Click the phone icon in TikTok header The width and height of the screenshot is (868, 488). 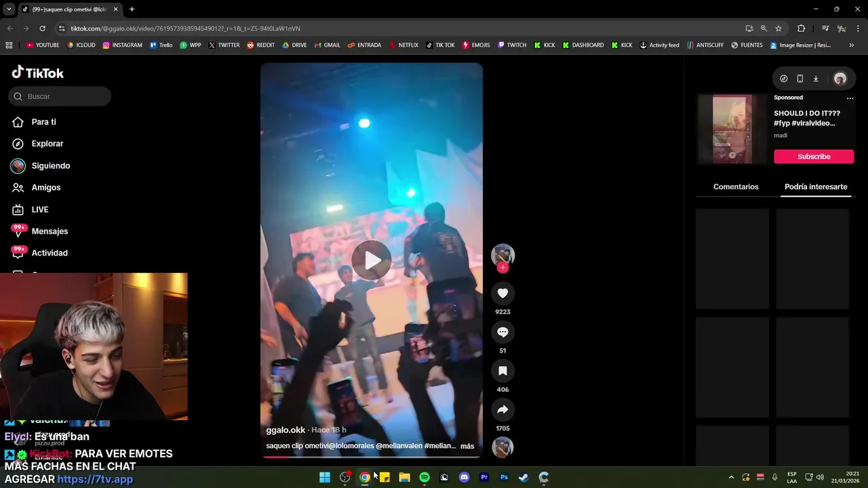click(800, 79)
